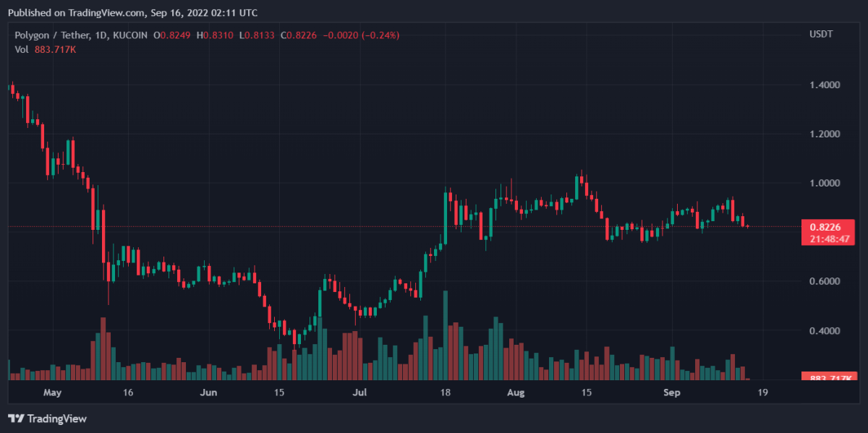Click the KUCOIN exchange label
The image size is (868, 433).
pyautogui.click(x=131, y=35)
